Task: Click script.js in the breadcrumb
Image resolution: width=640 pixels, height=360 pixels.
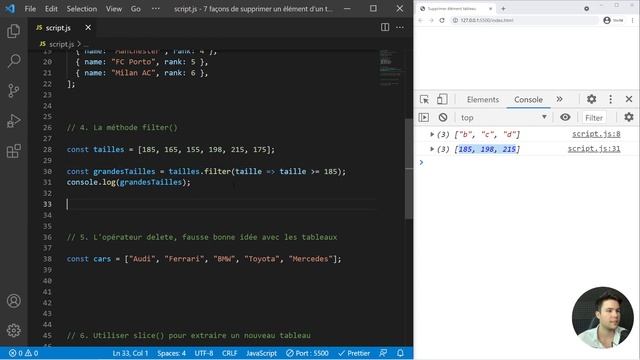Action: click(x=61, y=44)
